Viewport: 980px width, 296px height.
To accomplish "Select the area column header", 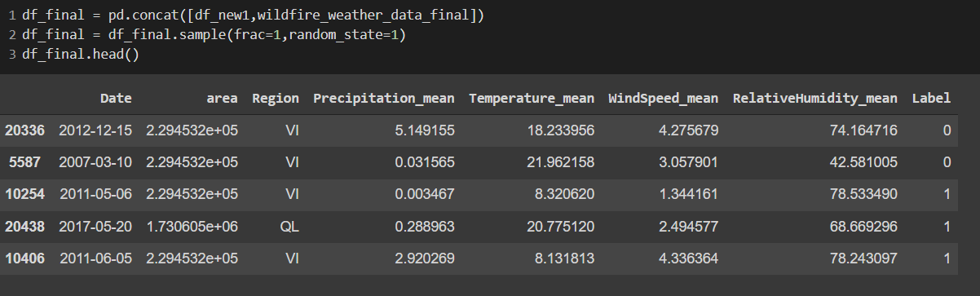I will (222, 98).
